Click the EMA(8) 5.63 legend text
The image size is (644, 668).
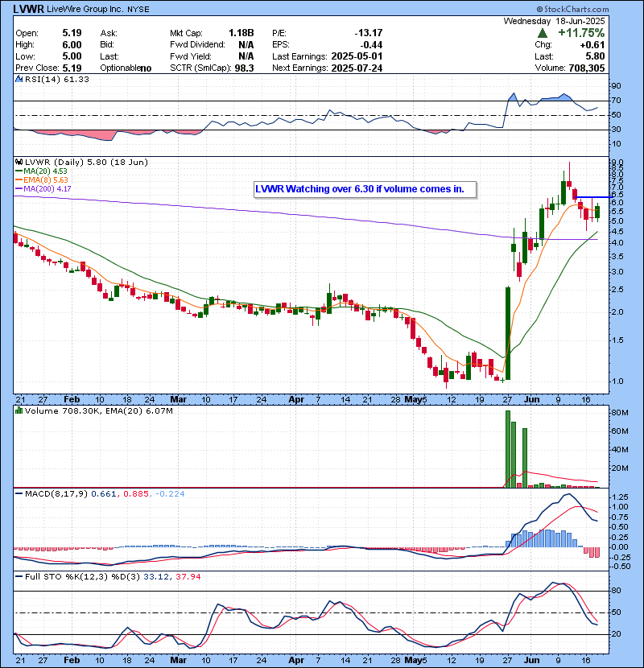[x=46, y=180]
